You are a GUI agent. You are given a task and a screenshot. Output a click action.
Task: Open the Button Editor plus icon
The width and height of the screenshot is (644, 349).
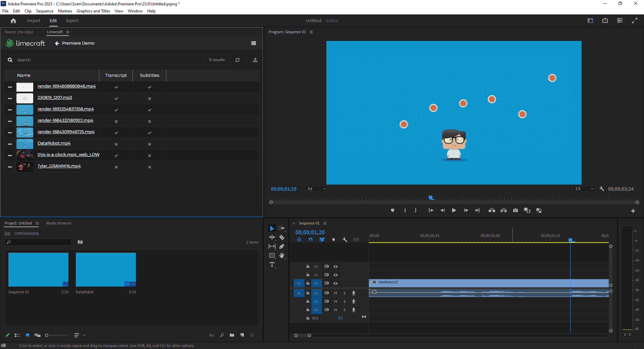click(633, 211)
